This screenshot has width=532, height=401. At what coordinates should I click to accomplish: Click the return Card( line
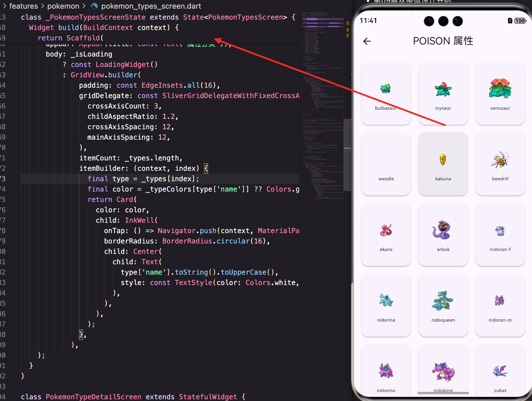tap(112, 199)
